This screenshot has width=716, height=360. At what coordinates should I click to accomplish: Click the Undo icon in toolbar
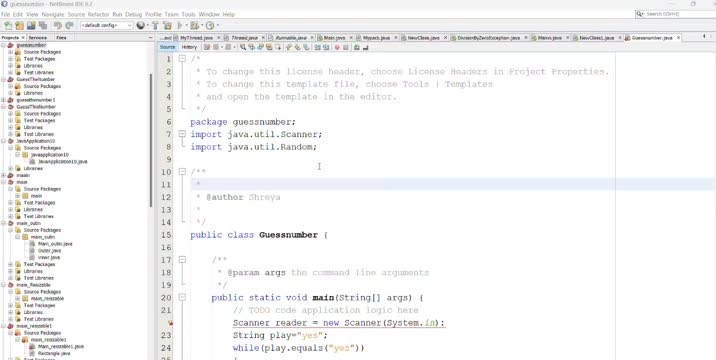pos(58,26)
